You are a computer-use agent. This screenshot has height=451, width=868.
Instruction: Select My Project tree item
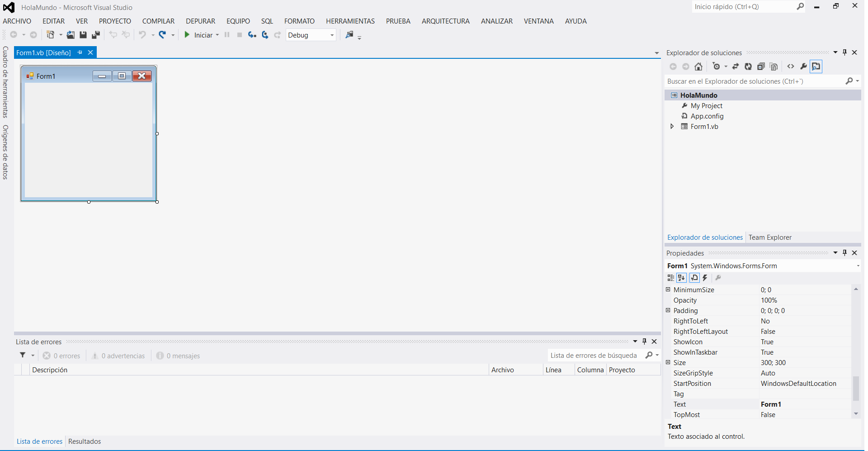tap(706, 105)
